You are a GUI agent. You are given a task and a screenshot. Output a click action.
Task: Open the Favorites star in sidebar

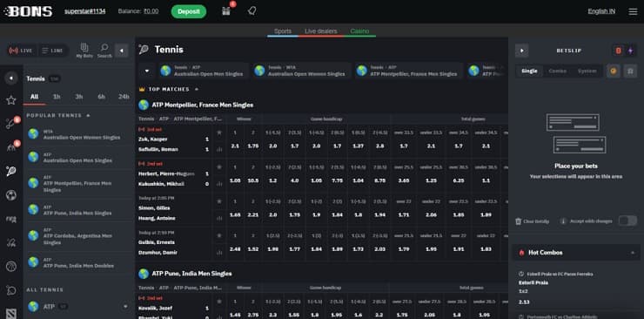click(x=11, y=100)
